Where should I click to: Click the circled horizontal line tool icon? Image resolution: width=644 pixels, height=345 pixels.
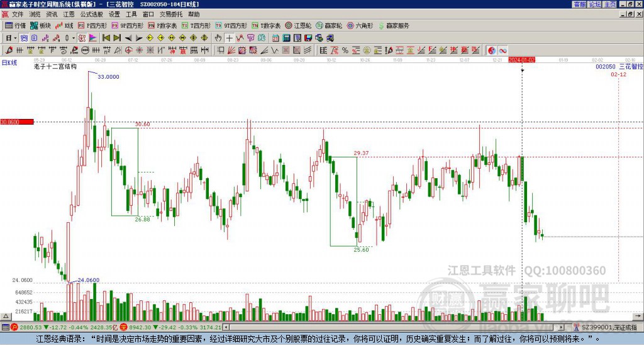pyautogui.click(x=85, y=50)
